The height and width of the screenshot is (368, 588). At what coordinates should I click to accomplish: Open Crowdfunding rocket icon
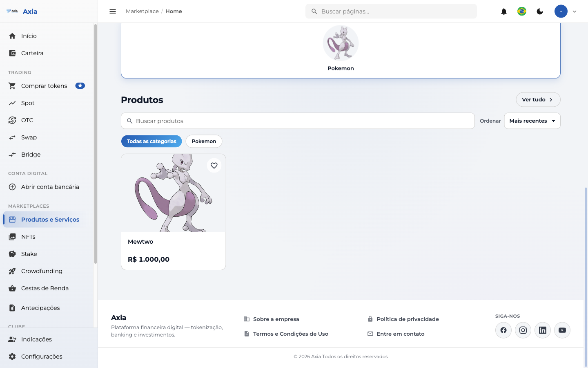pyautogui.click(x=12, y=271)
